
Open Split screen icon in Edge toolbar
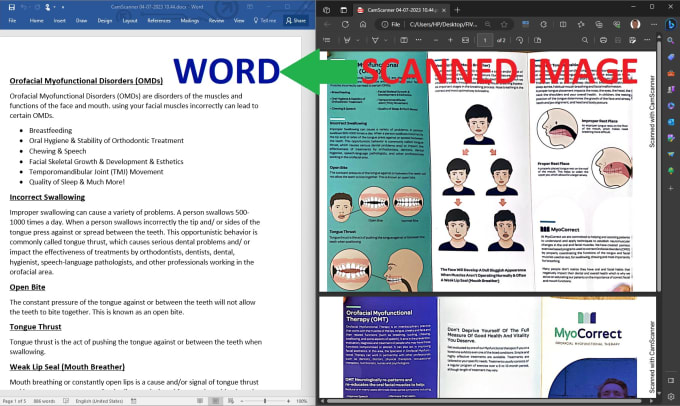click(563, 25)
